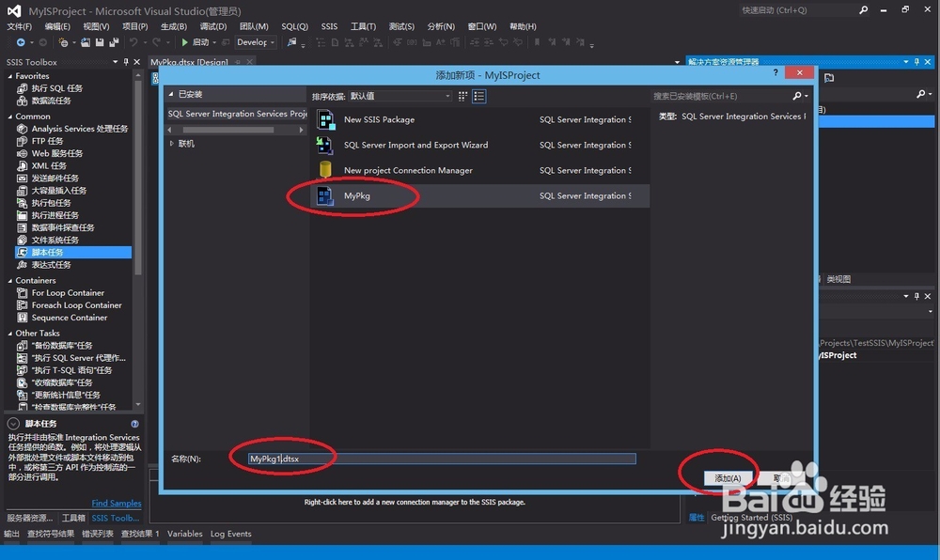The image size is (940, 560).
Task: Select the MyPkg template icon
Action: pyautogui.click(x=325, y=195)
